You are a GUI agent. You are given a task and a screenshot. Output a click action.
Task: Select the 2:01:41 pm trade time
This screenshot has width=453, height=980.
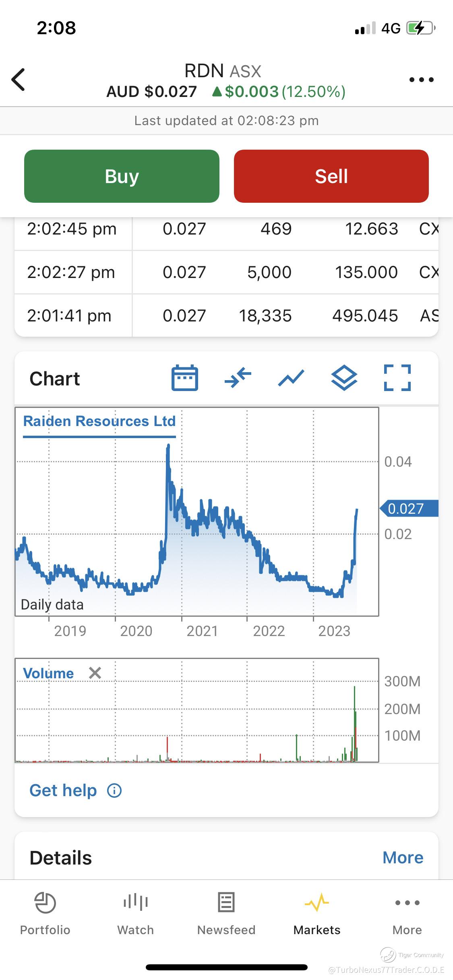(x=69, y=316)
